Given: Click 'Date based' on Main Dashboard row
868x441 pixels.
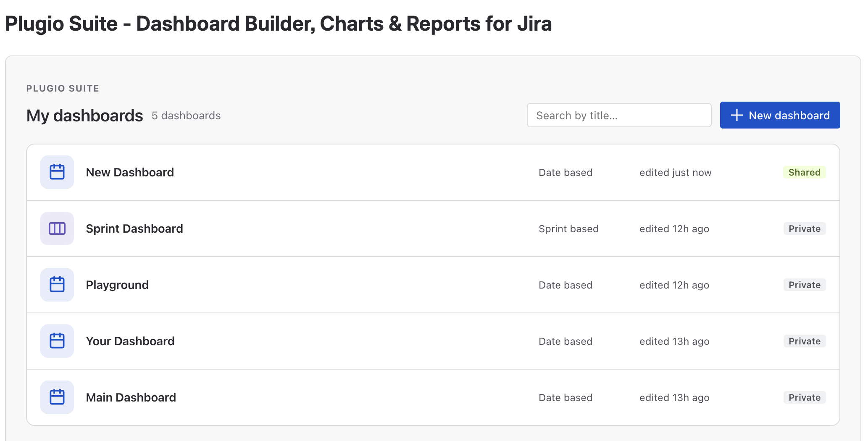Looking at the screenshot, I should click(x=566, y=398).
